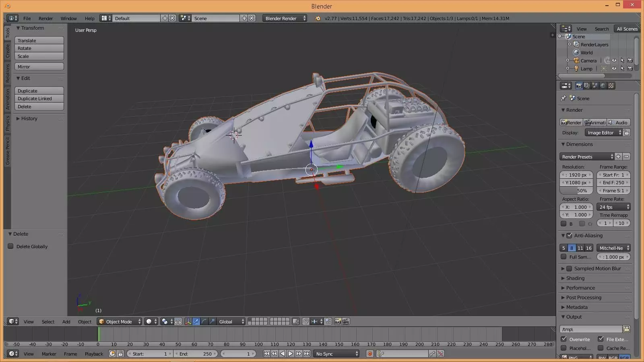Expand the Shading panel
The height and width of the screenshot is (362, 644).
point(575,278)
